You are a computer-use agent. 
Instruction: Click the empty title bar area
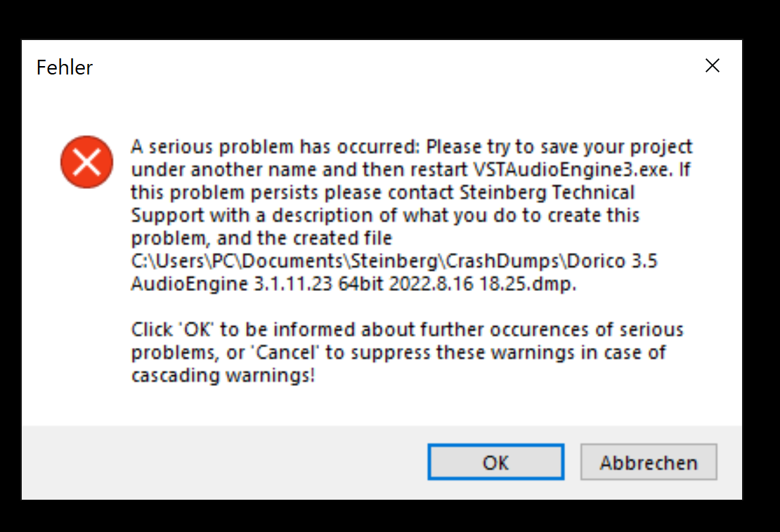pyautogui.click(x=386, y=67)
